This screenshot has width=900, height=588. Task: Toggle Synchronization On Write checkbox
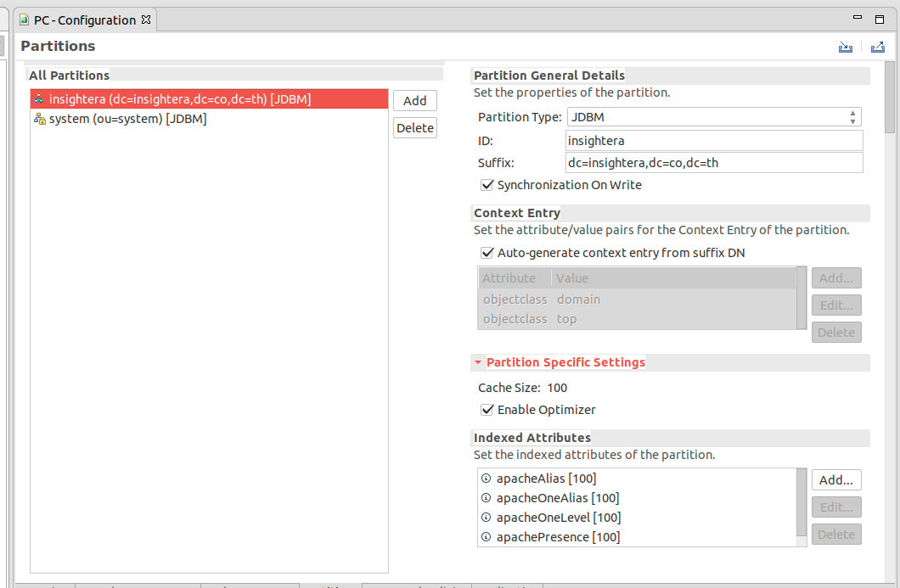(487, 185)
